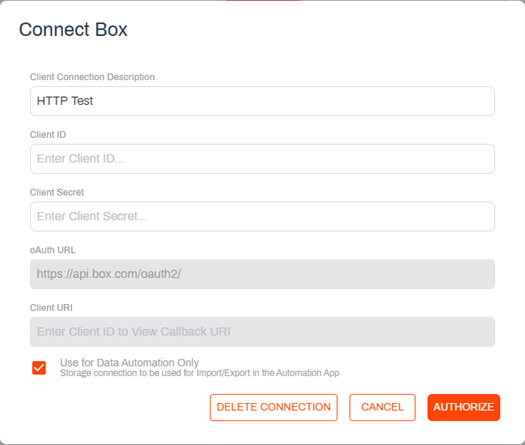
Task: Click the Client URI label
Action: pos(51,307)
